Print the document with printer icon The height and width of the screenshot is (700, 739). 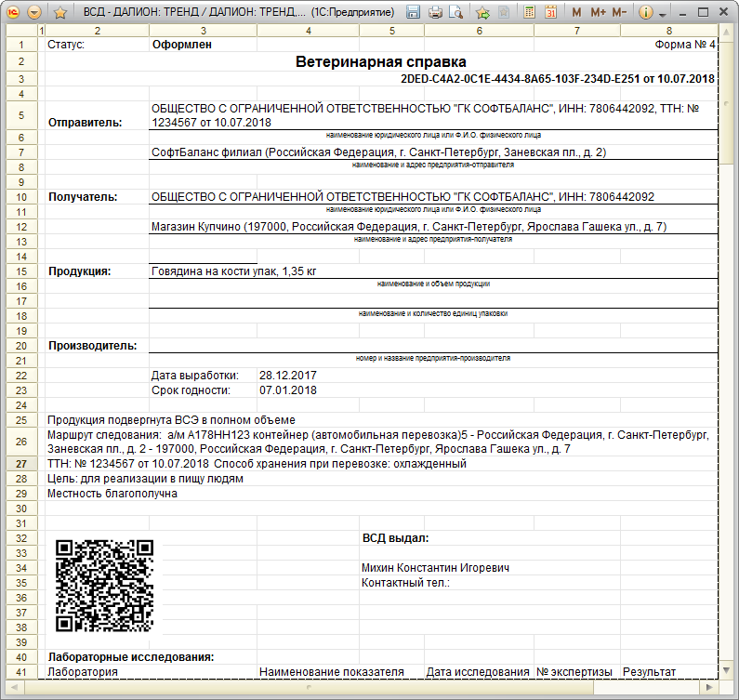[x=435, y=12]
